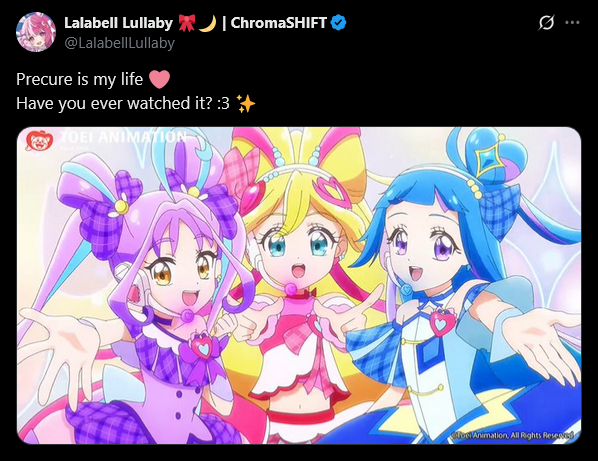The image size is (598, 461).
Task: Click the Toei copyright notice in image
Action: pos(512,435)
